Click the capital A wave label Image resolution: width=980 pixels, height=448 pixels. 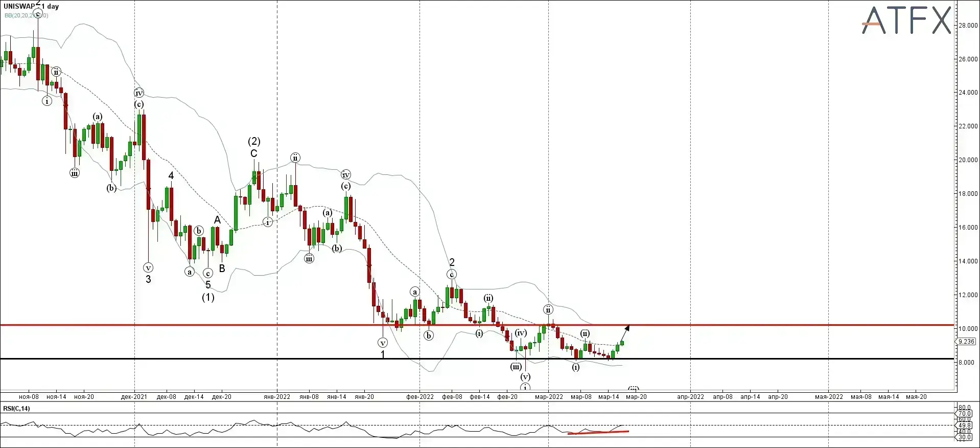coord(217,220)
